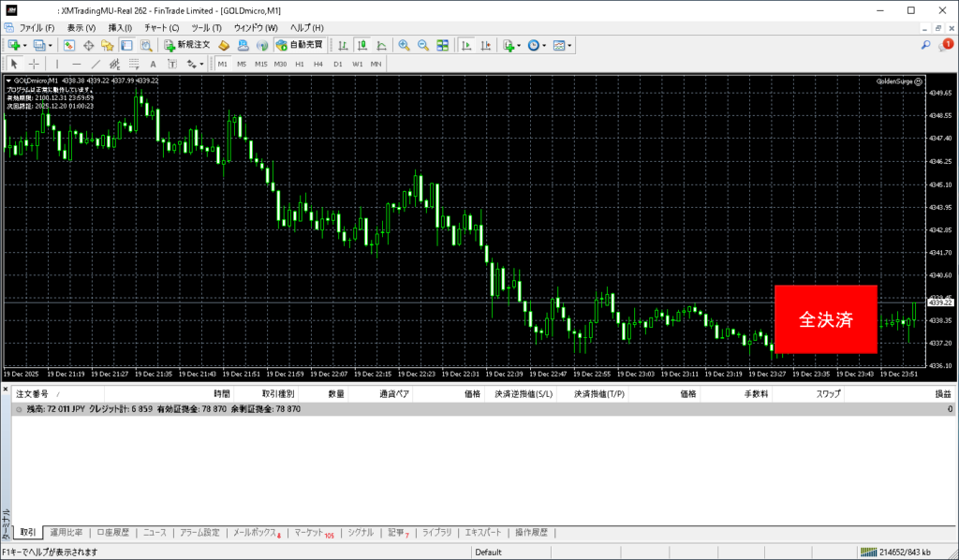The height and width of the screenshot is (560, 959).
Task: Open the チャート (Chart) menu
Action: [x=161, y=28]
